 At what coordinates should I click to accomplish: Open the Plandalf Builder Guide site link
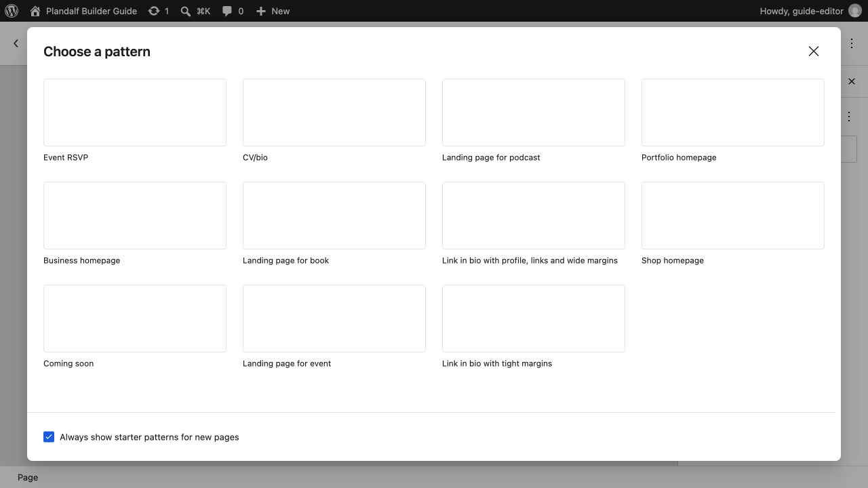tap(83, 11)
